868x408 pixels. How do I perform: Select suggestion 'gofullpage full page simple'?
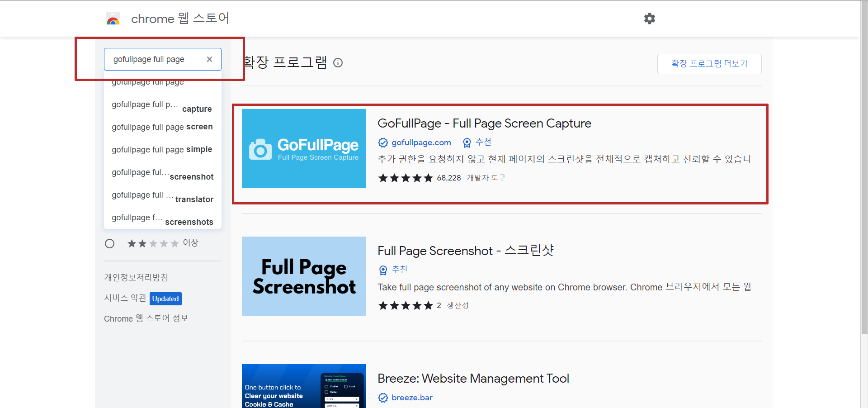coord(162,149)
